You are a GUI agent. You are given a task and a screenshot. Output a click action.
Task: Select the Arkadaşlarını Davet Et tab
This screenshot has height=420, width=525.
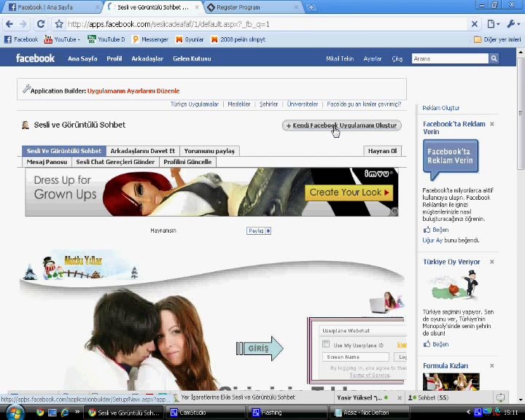tap(143, 151)
